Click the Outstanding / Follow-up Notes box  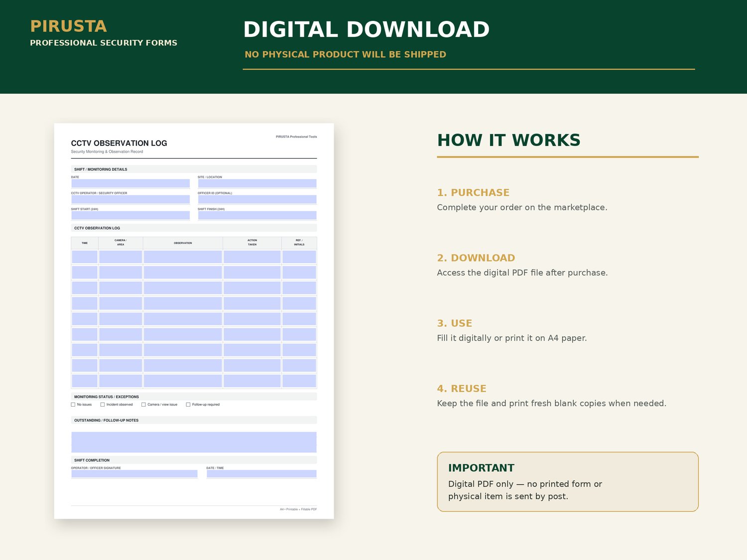point(194,442)
